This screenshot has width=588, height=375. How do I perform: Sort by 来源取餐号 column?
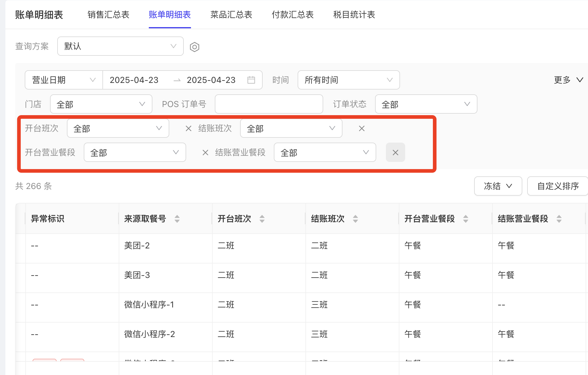(177, 219)
